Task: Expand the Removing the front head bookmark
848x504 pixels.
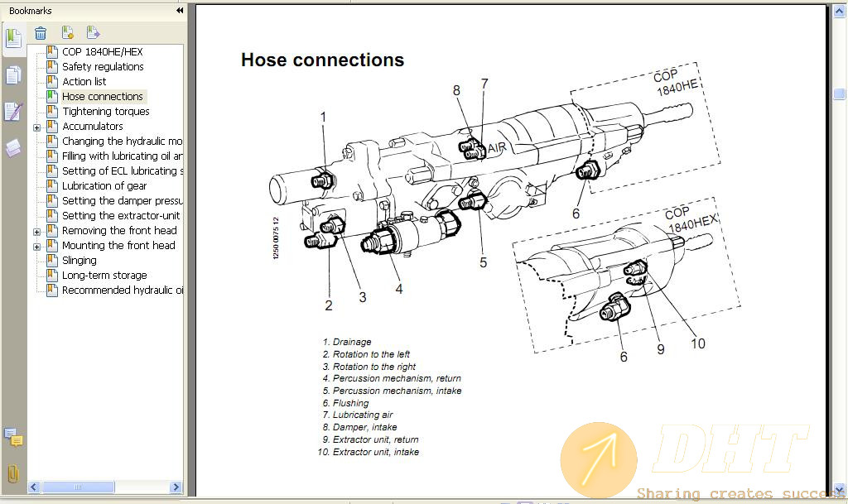Action: 36,232
